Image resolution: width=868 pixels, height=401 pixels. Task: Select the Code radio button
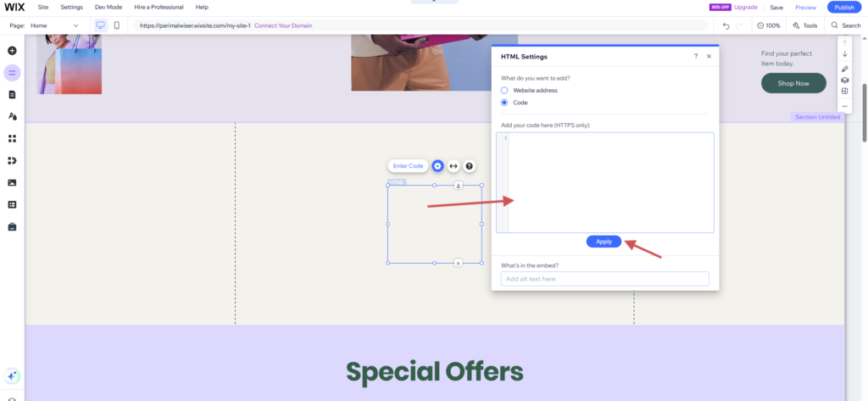click(504, 103)
